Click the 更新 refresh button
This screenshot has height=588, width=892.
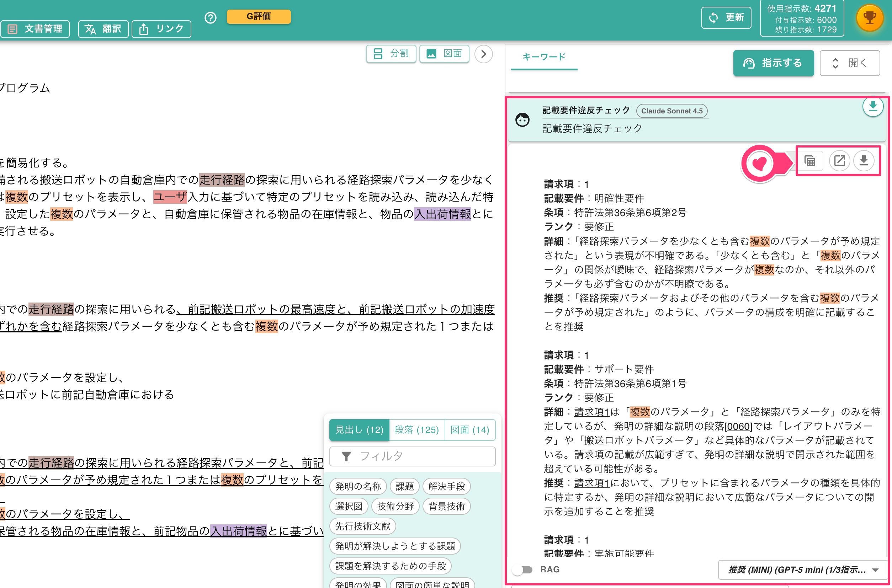(726, 18)
